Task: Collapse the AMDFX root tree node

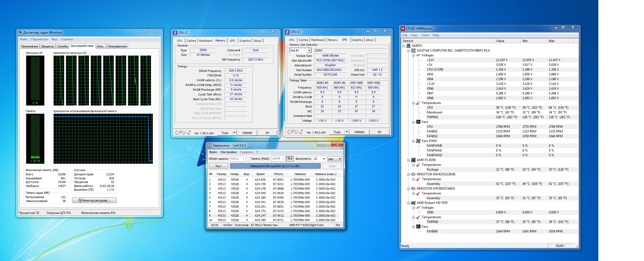Action: pyautogui.click(x=404, y=46)
